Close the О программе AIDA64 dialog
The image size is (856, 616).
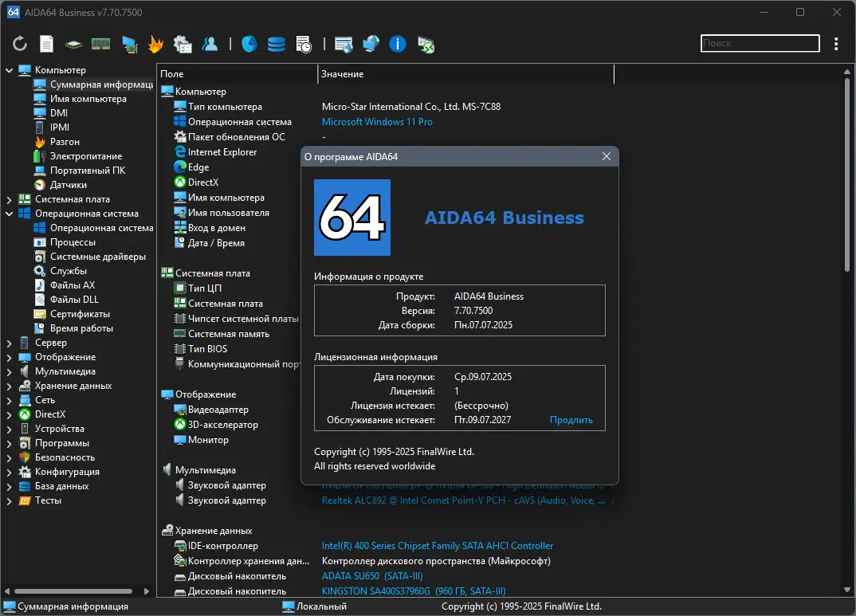[606, 157]
